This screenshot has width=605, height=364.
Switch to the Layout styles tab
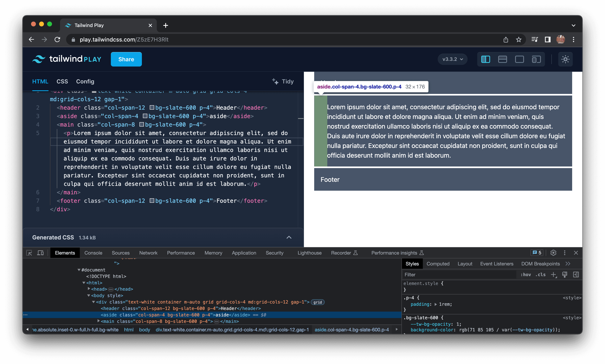[465, 264]
